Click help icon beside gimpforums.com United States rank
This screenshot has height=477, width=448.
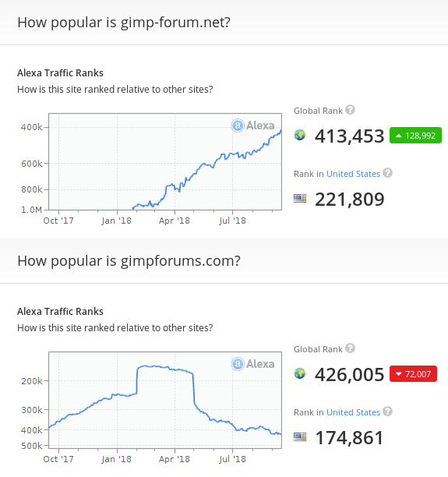point(387,412)
